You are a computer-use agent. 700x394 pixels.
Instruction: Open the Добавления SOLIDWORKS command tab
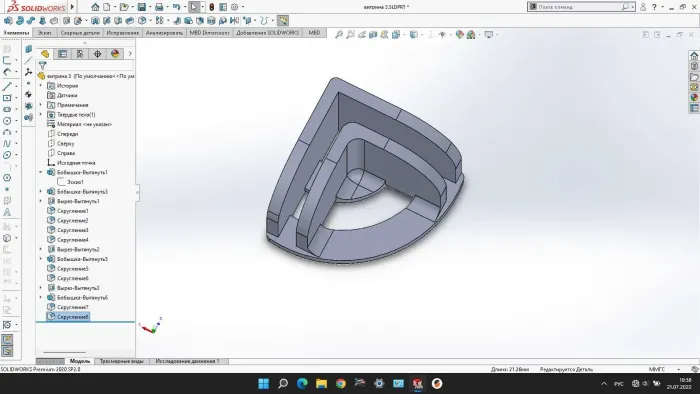pyautogui.click(x=267, y=33)
